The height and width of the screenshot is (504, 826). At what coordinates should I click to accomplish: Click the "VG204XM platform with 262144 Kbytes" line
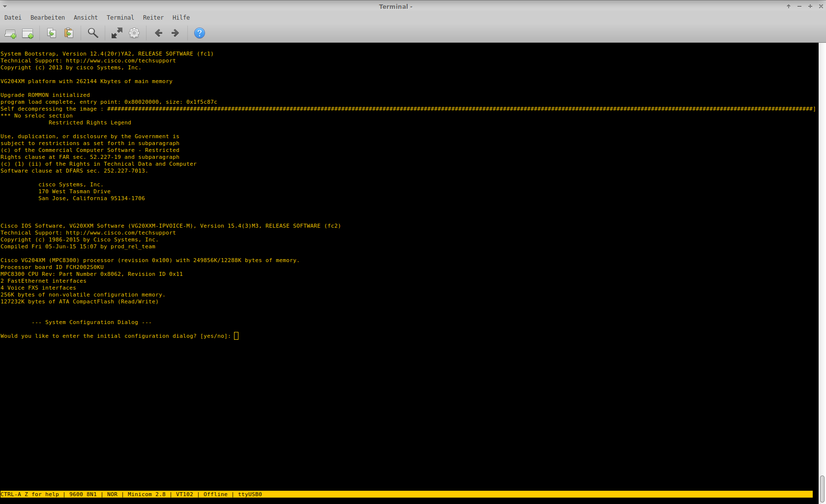click(87, 82)
